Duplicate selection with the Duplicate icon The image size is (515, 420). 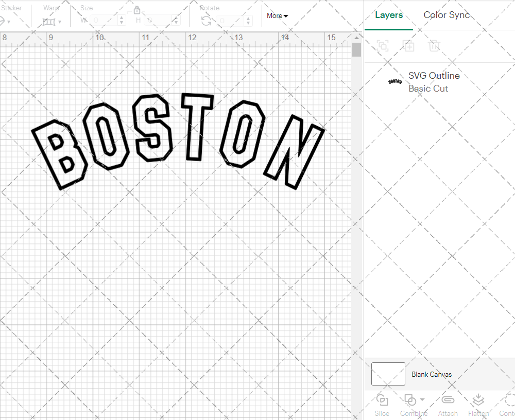[x=409, y=46]
